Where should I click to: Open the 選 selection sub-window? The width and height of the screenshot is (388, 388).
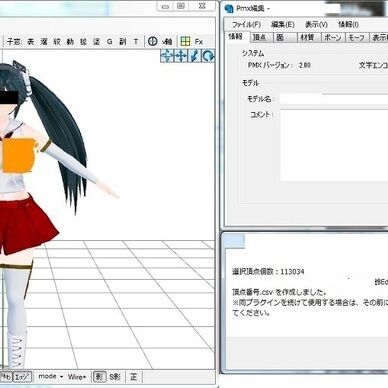pyautogui.click(x=44, y=42)
